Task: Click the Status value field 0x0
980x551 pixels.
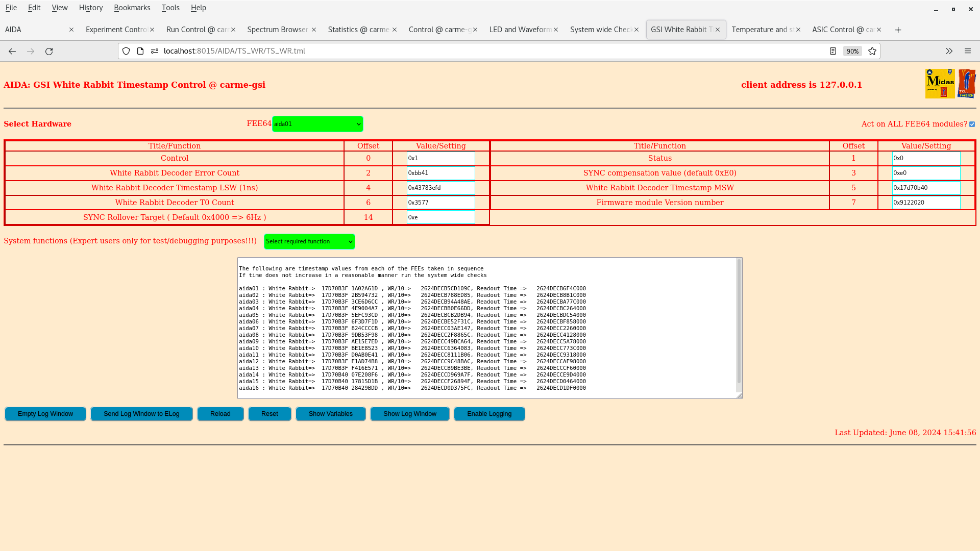Action: tap(926, 158)
